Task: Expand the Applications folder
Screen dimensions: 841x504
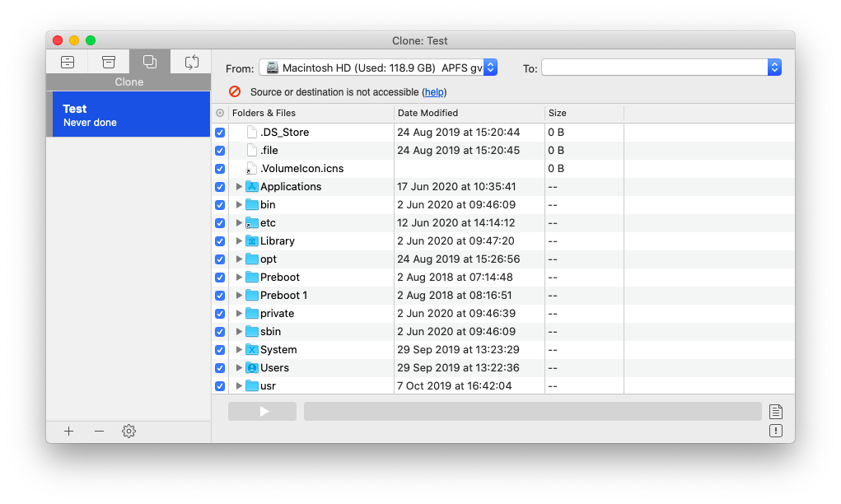Action: 239,187
